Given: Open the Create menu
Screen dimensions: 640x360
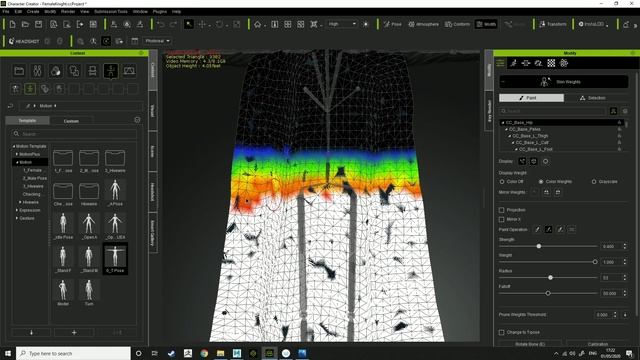Looking at the screenshot, I should (33, 11).
